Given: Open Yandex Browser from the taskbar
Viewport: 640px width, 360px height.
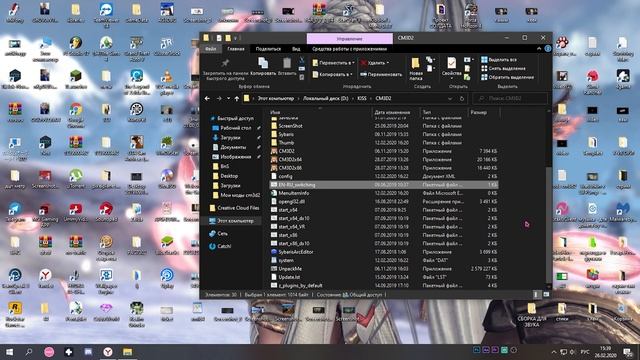Looking at the screenshot, I should (x=108, y=352).
